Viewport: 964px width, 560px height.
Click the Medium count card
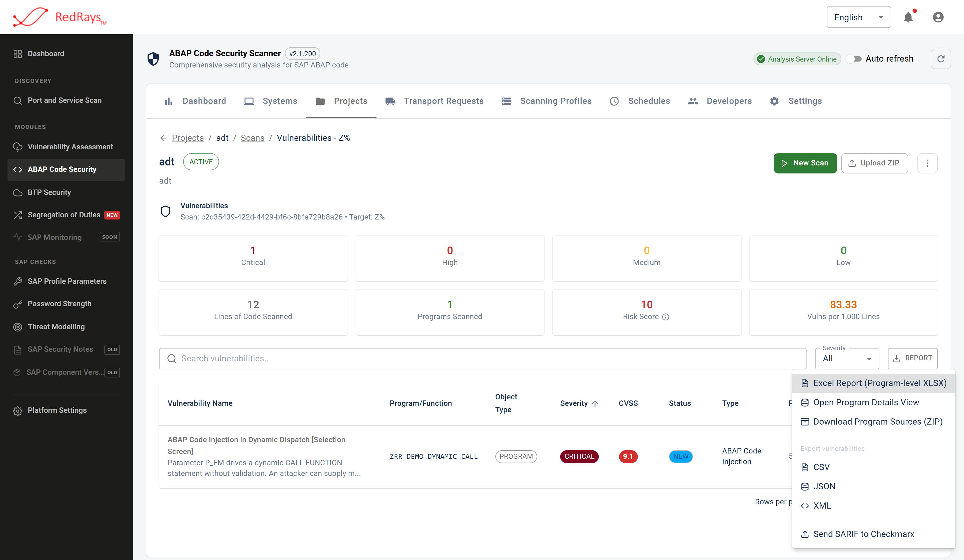click(646, 258)
